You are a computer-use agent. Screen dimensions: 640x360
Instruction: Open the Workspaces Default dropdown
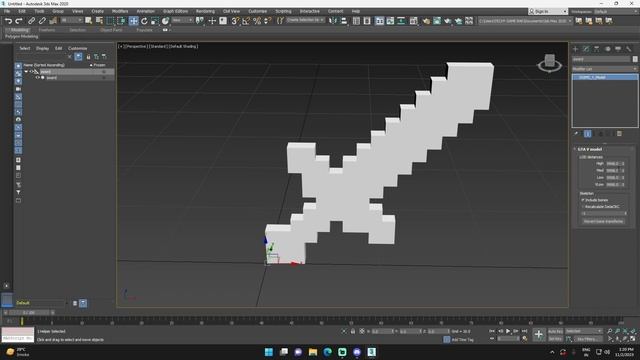tap(616, 11)
